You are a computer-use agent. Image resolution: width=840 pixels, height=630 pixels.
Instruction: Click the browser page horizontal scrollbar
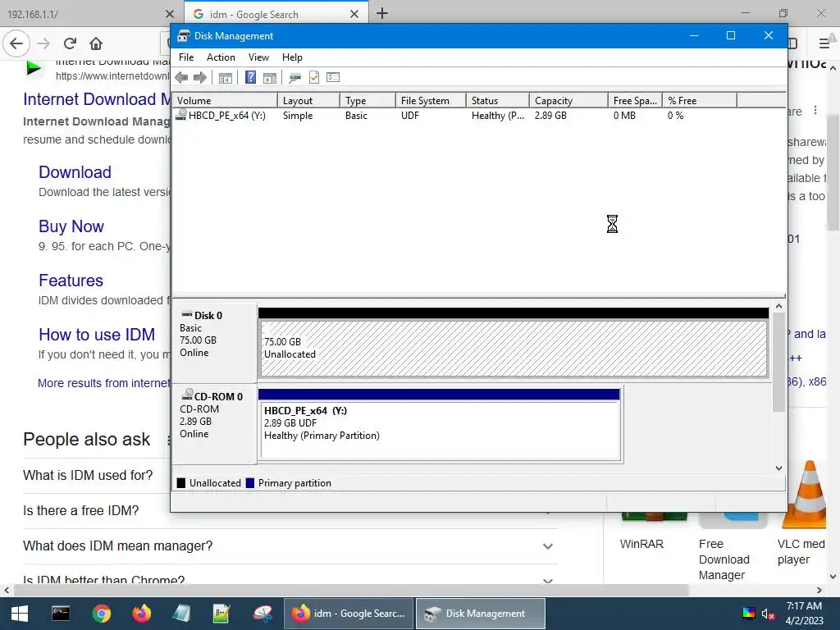point(351,590)
